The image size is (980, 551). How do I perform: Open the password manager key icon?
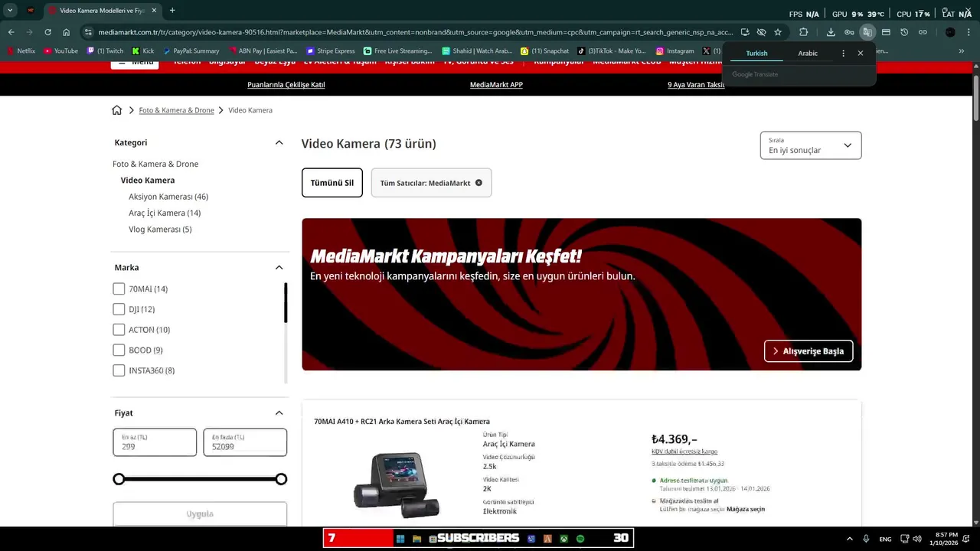click(x=849, y=32)
